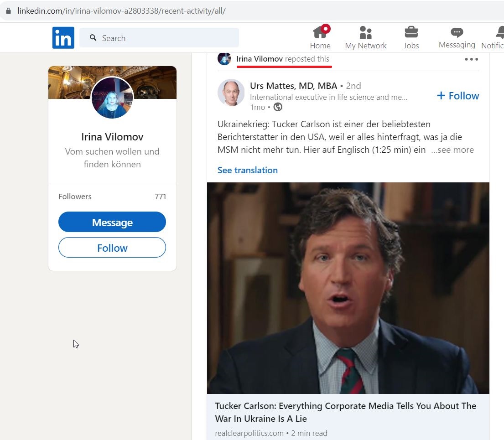Image resolution: width=504 pixels, height=440 pixels.
Task: Open the Notifications navigation item
Action: 494,37
